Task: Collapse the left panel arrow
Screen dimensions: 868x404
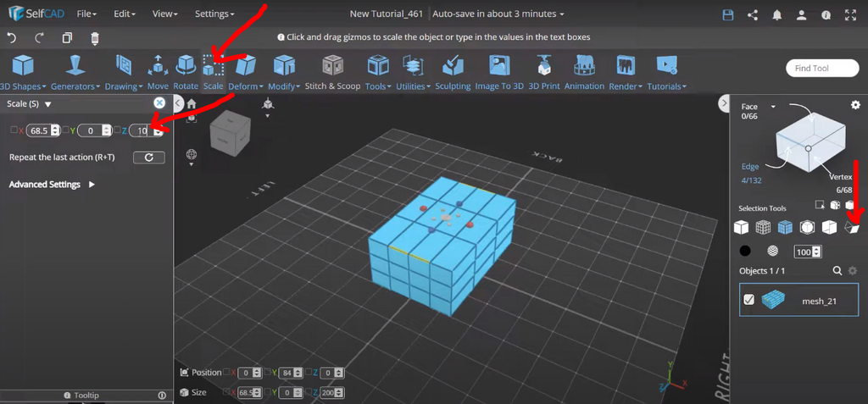Action: point(178,103)
